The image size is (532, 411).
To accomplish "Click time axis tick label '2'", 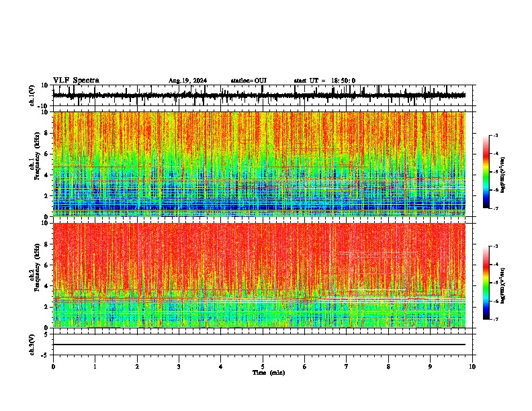I will coord(137,367).
